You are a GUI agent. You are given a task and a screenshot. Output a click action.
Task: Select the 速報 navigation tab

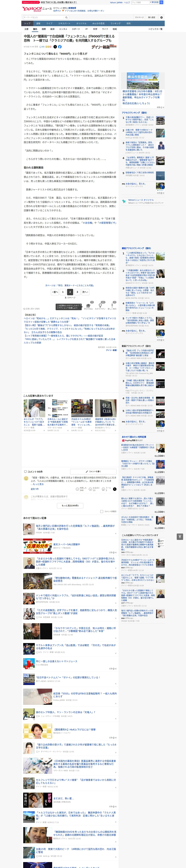coord(38,23)
